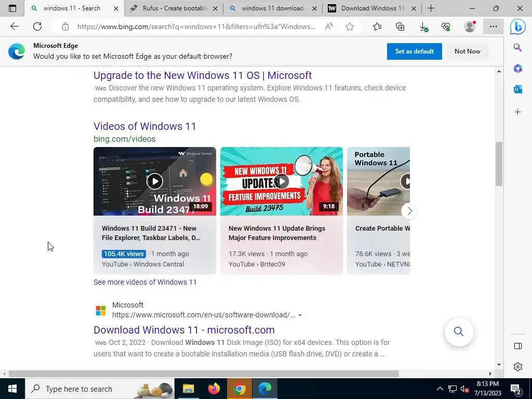Go back to the previous page
This screenshot has width=532, height=399.
pyautogui.click(x=14, y=26)
